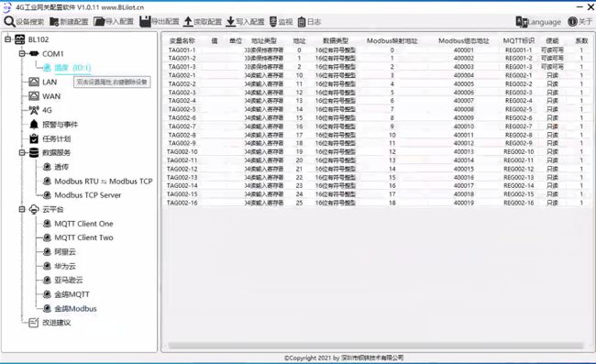The image size is (596, 364).
Task: Click the icon beside 透传
Action: click(47, 167)
